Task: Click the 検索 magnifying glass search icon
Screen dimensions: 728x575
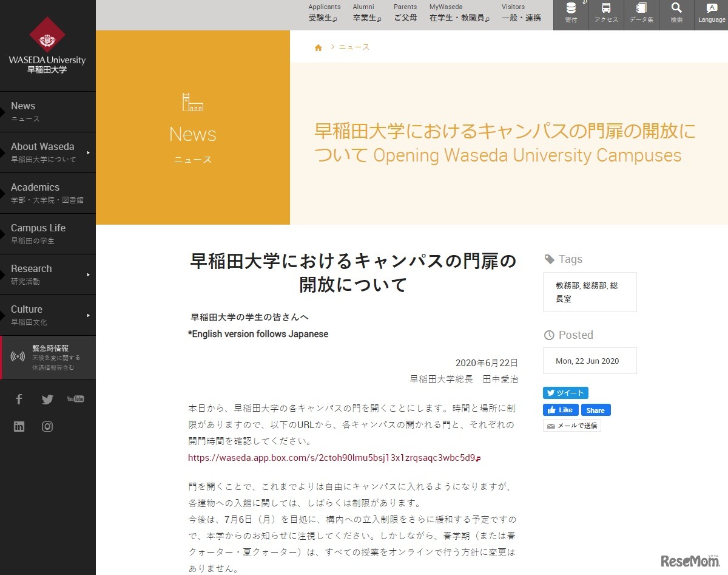Action: [x=676, y=13]
